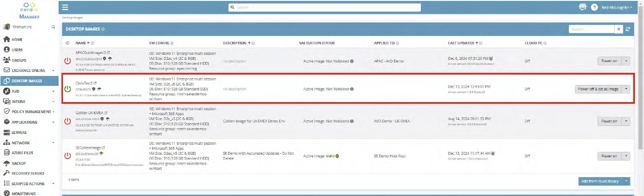Open SEGoldenImage external link icon

(x=104, y=147)
